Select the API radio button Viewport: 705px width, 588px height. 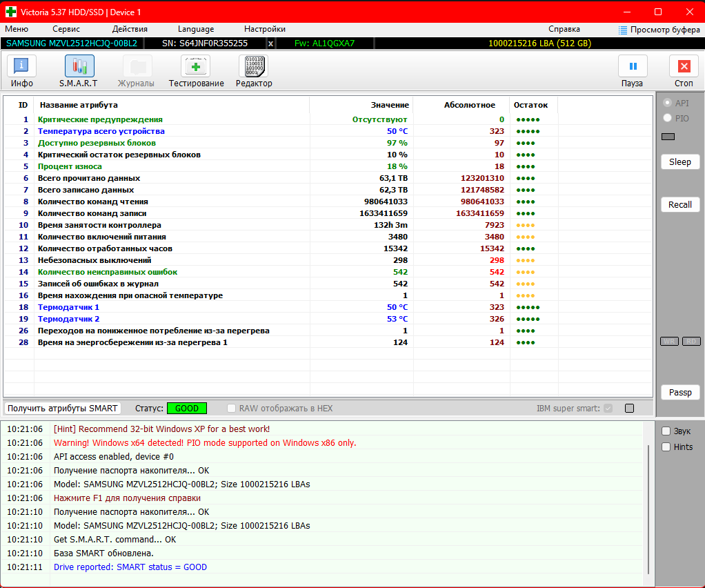click(x=667, y=103)
